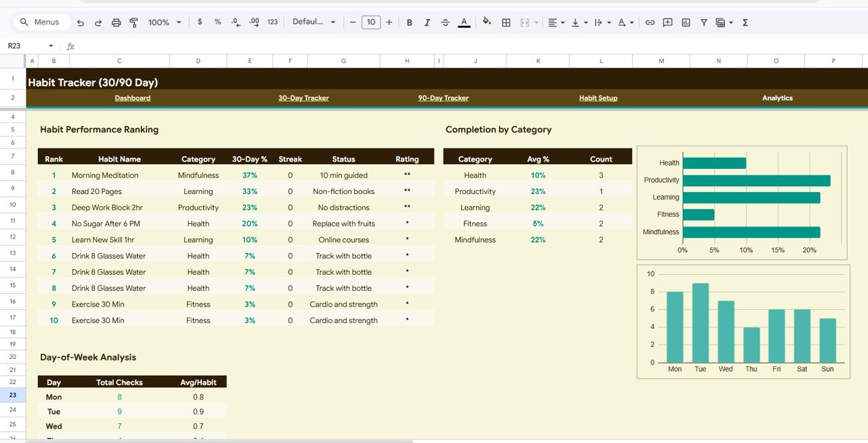
Task: Apply currency format with the dollar icon
Action: (199, 22)
